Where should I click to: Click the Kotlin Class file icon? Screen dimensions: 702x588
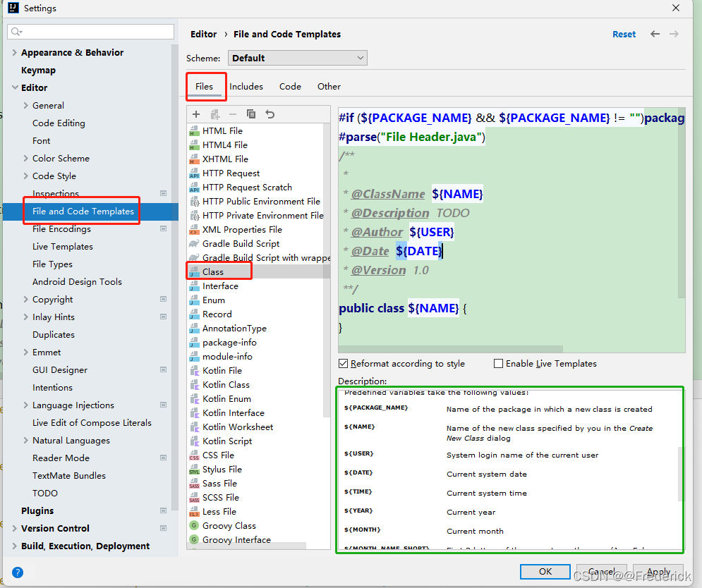pos(194,384)
